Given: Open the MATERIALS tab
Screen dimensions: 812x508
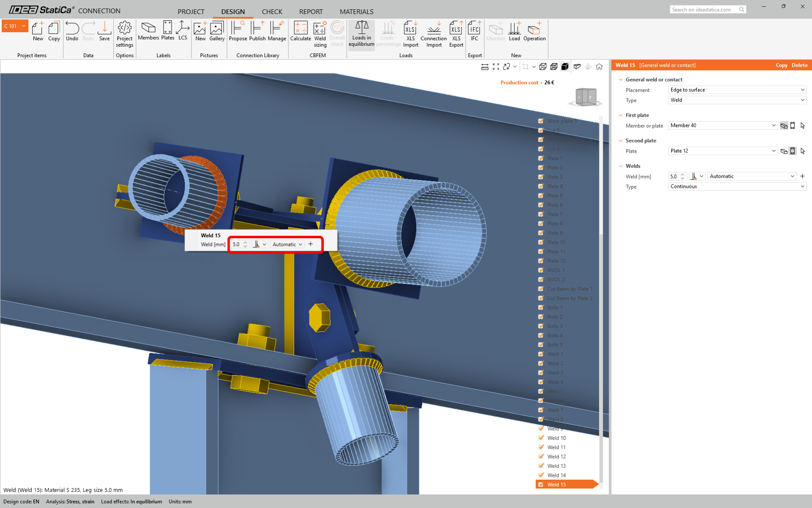Looking at the screenshot, I should click(356, 11).
